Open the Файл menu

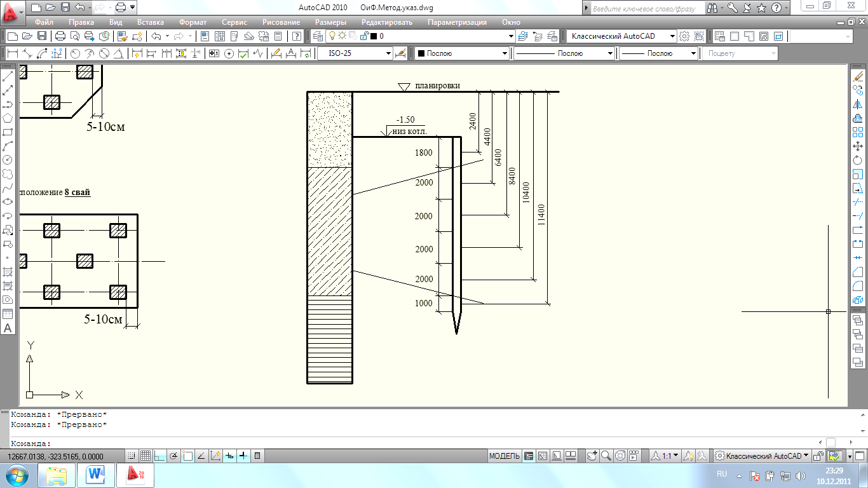44,22
